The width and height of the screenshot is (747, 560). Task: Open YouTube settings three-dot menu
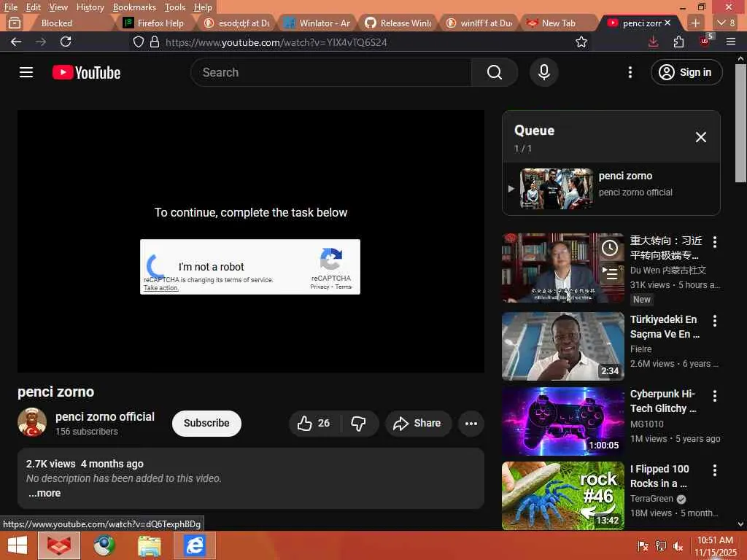pos(630,72)
